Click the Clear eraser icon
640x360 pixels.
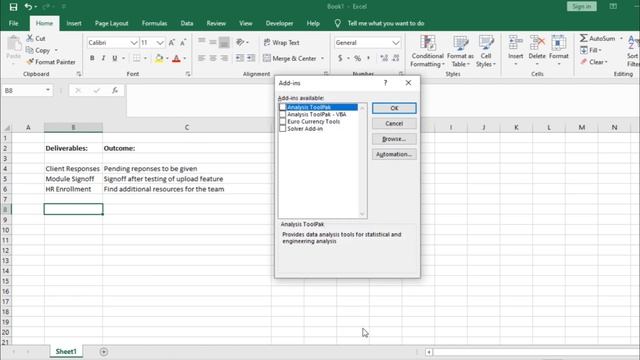pyautogui.click(x=584, y=62)
